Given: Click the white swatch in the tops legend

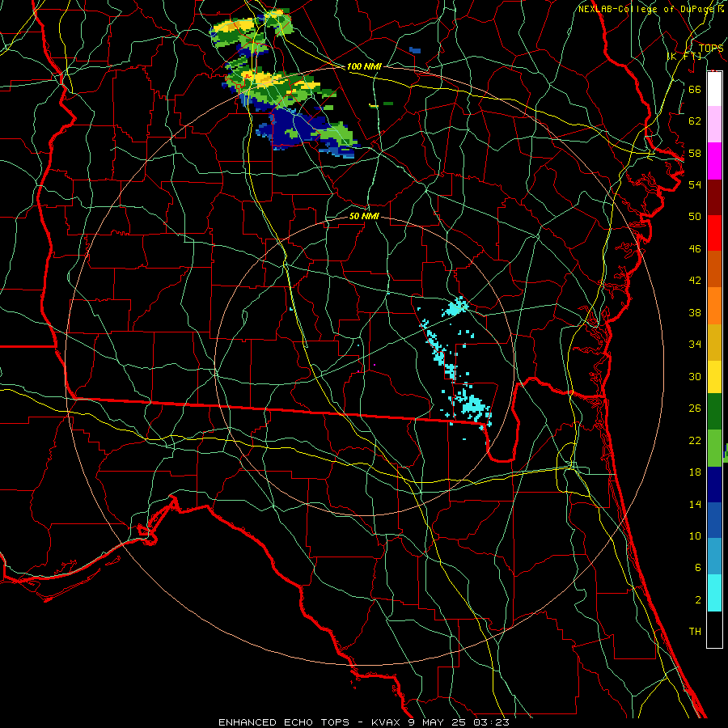Looking at the screenshot, I should coord(714,89).
